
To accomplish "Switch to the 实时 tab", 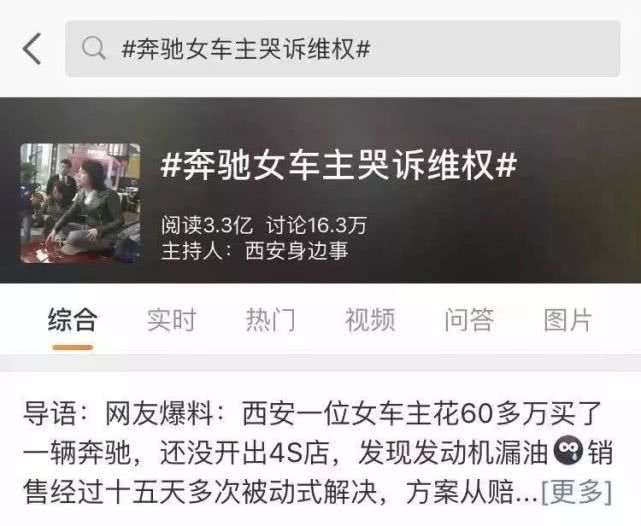I will 172,320.
